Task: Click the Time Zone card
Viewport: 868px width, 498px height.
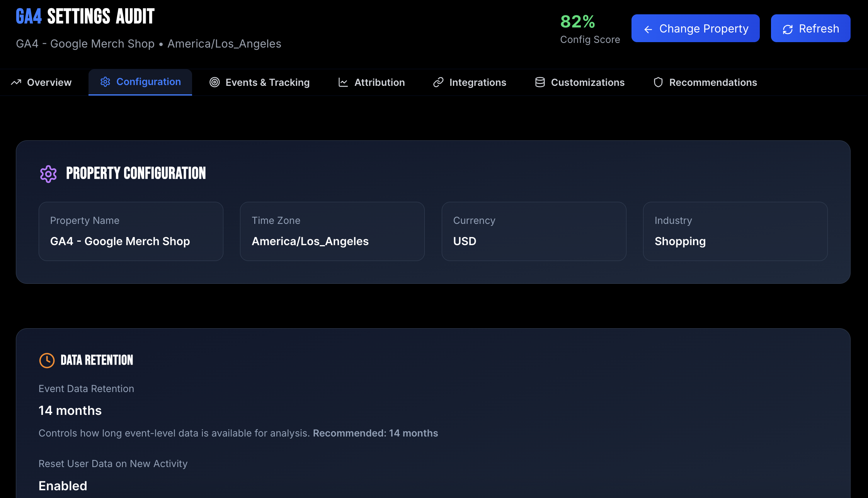Action: [x=332, y=231]
